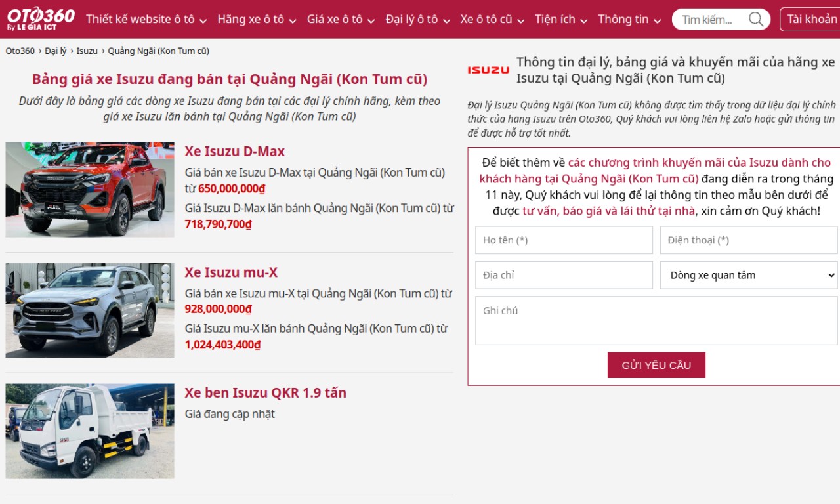
Task: Expand the chevron beside Thiết kế website ô tô
Action: point(203,20)
